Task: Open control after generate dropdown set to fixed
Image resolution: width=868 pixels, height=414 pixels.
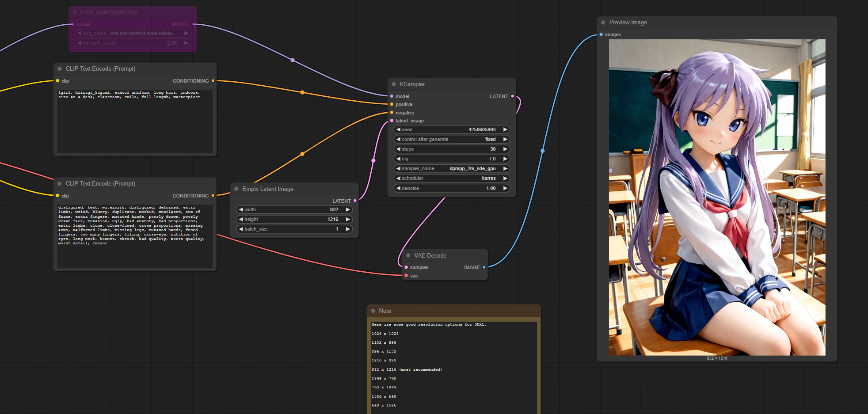Action: pos(452,139)
